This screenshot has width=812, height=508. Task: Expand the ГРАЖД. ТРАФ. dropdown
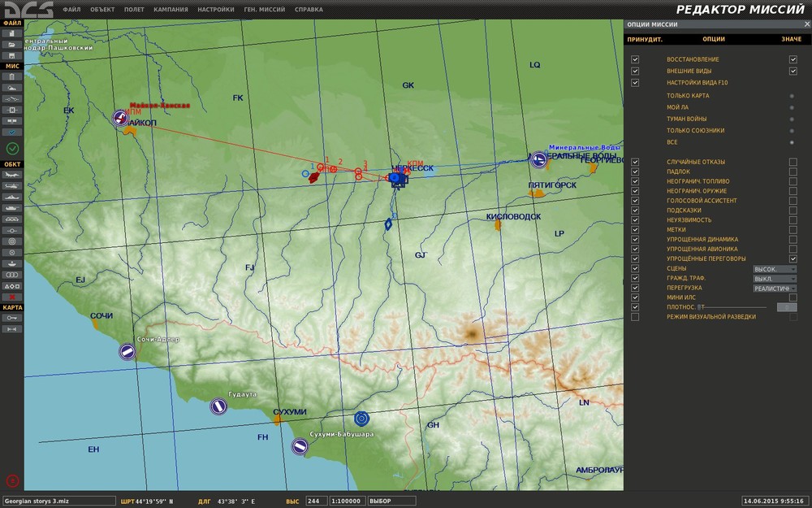(x=775, y=279)
